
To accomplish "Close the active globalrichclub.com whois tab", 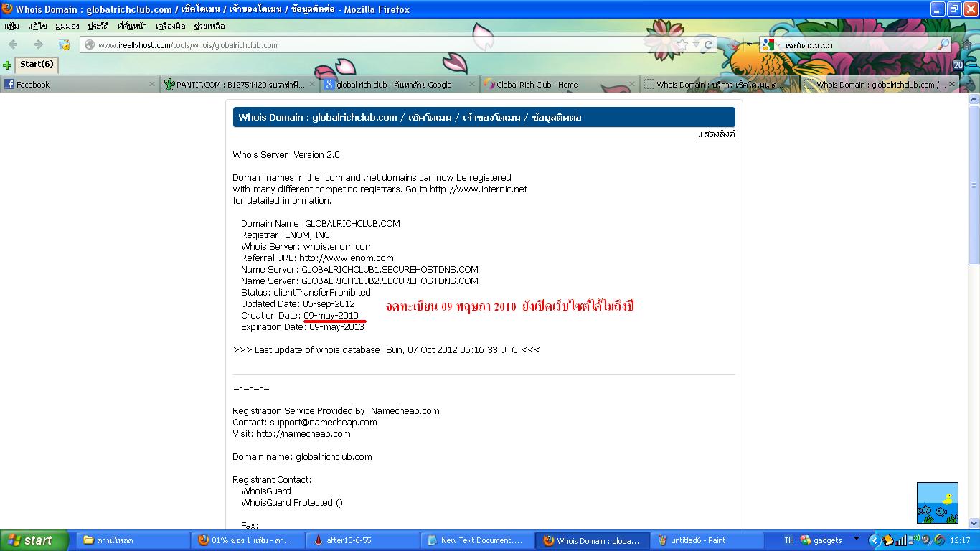I will pos(953,84).
